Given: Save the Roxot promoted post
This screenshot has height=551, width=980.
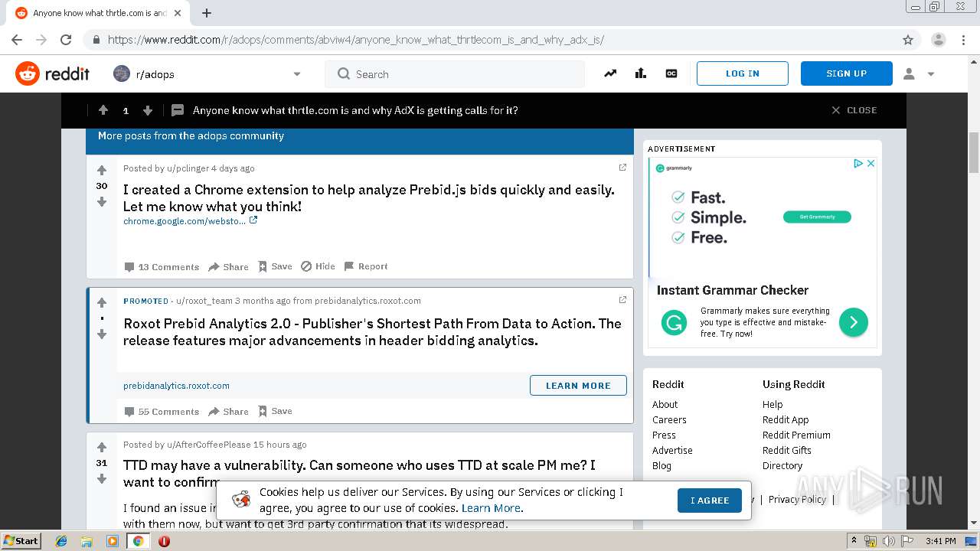Looking at the screenshot, I should pyautogui.click(x=275, y=411).
